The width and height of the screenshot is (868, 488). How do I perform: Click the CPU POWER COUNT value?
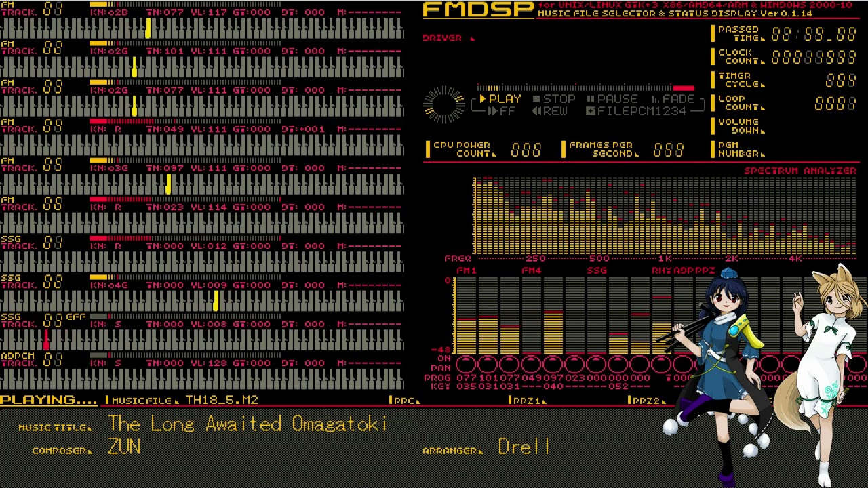(526, 150)
